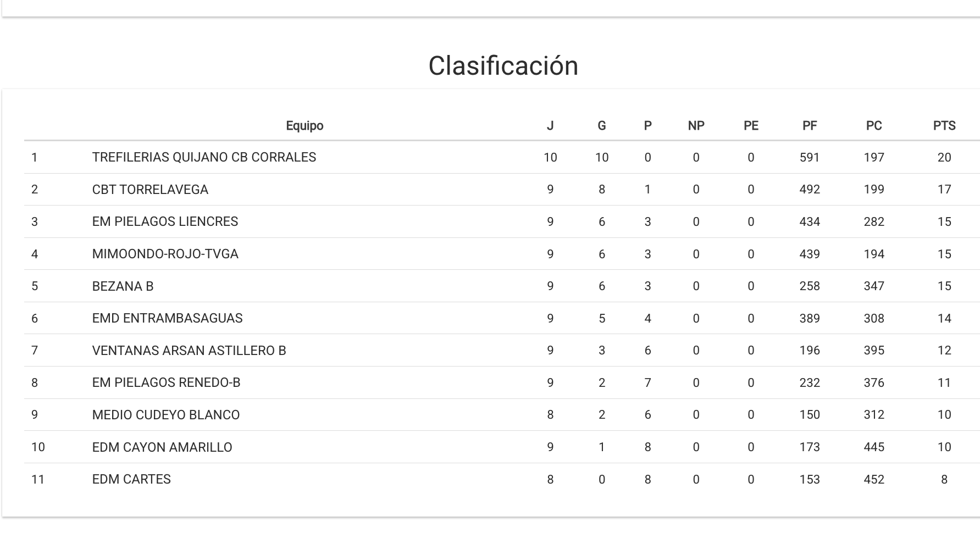Image resolution: width=980 pixels, height=538 pixels.
Task: Select EM PIELAGOS LIENCRES team
Action: coord(165,221)
